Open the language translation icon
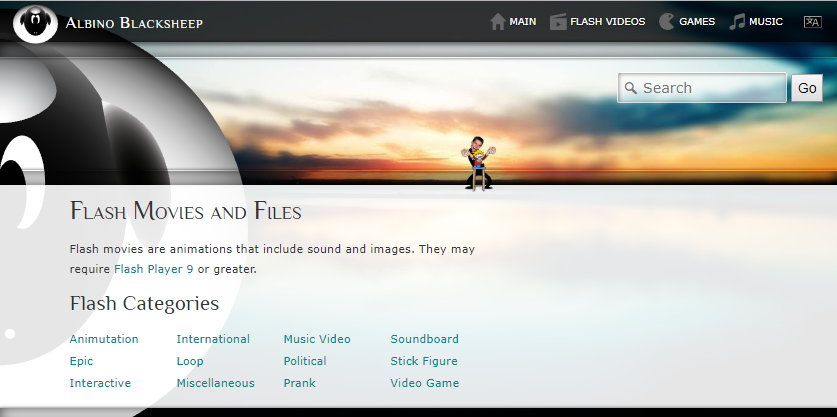 [x=812, y=22]
